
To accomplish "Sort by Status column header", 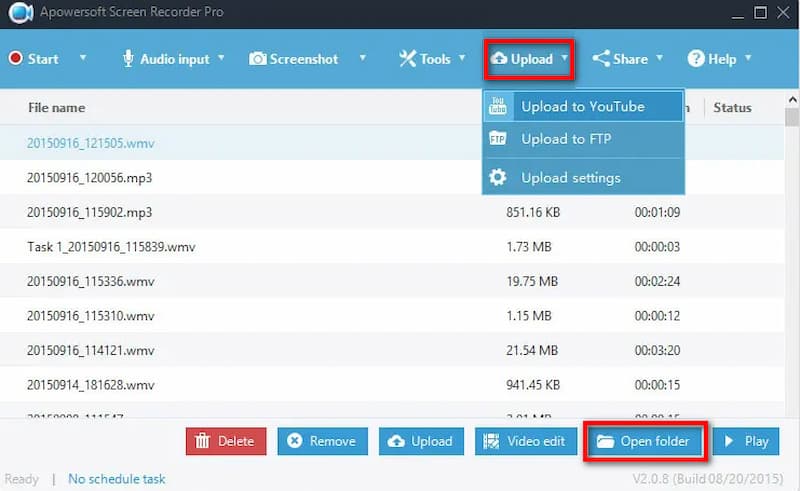I will click(x=732, y=107).
